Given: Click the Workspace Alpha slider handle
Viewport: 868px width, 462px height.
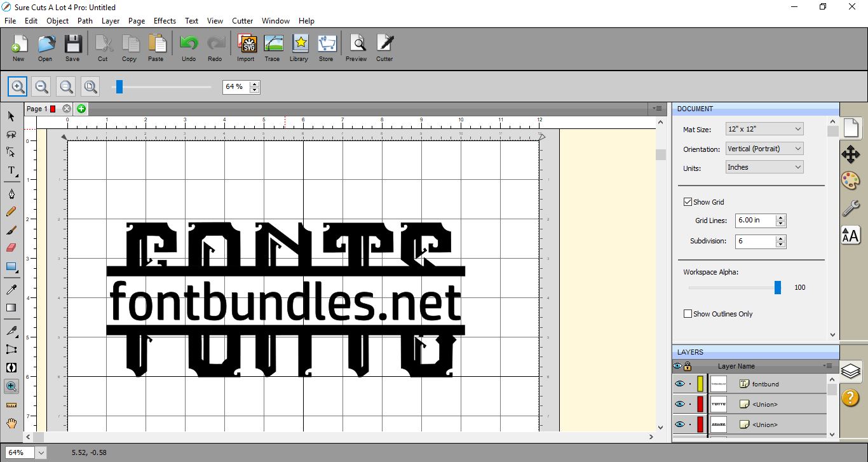Looking at the screenshot, I should click(x=778, y=288).
